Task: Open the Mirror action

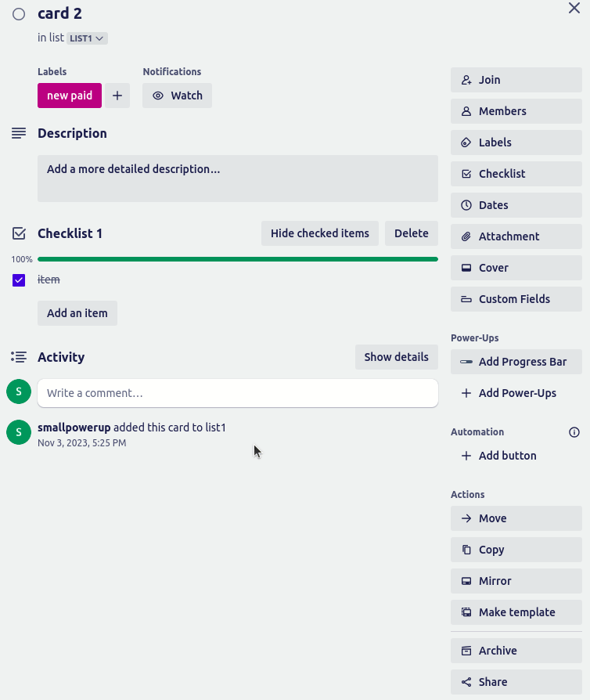Action: tap(516, 580)
